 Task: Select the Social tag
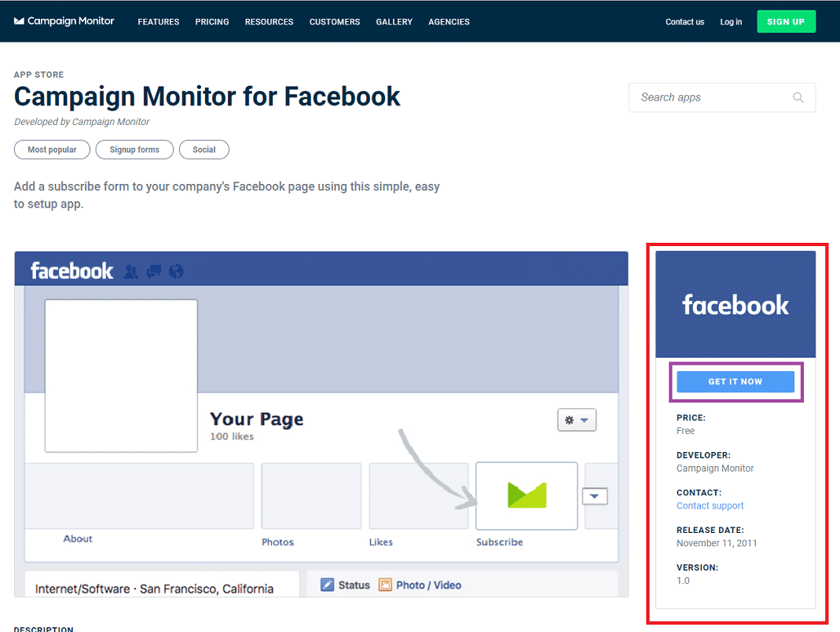204,149
